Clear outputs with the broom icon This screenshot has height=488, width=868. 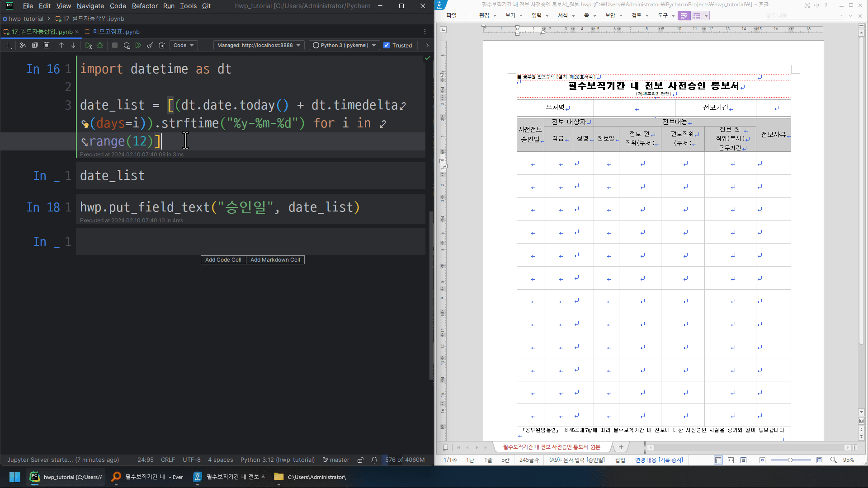click(x=150, y=45)
